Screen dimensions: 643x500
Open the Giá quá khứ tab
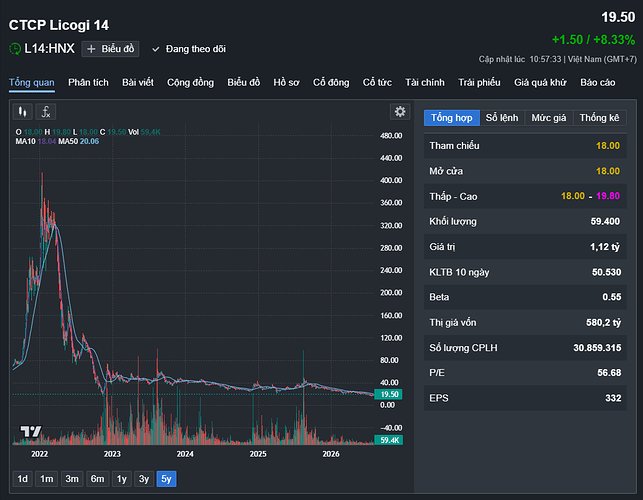pos(540,83)
